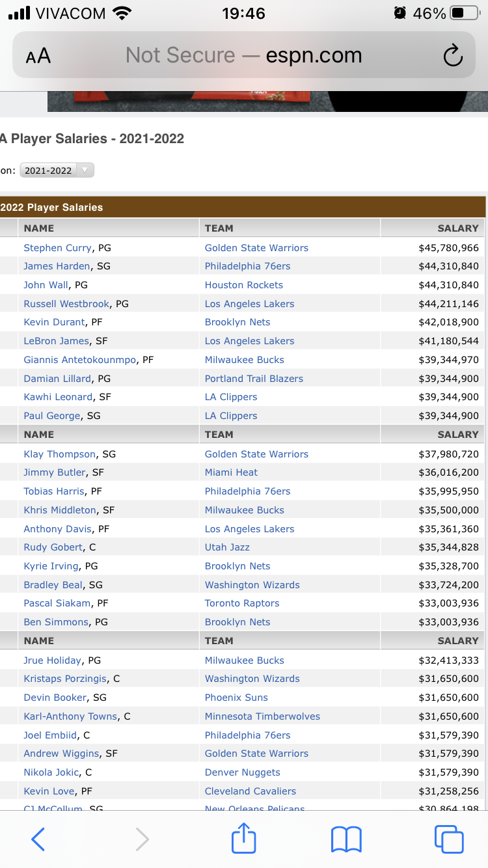Open Klay Thompson player link
Image resolution: width=488 pixels, height=868 pixels.
tap(60, 454)
